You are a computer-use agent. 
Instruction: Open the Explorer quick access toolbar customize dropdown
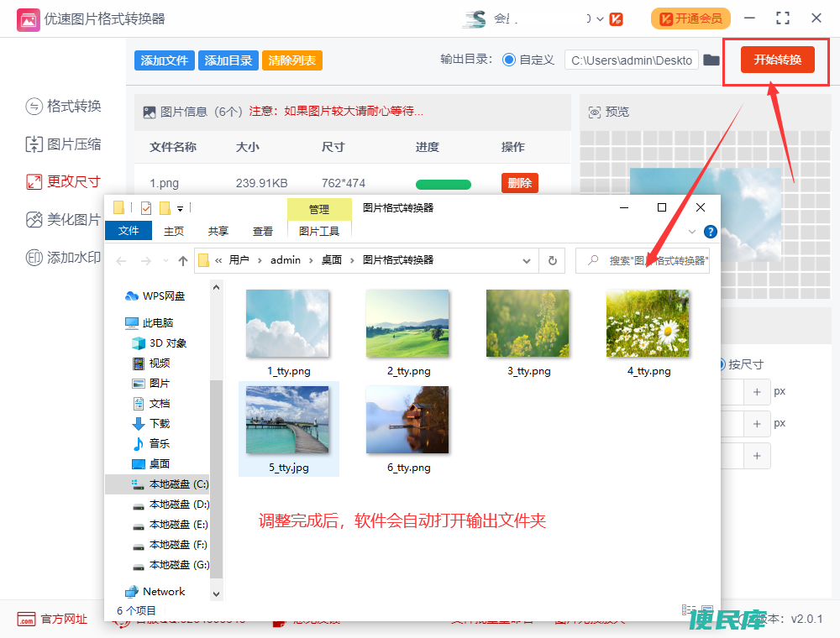[180, 208]
